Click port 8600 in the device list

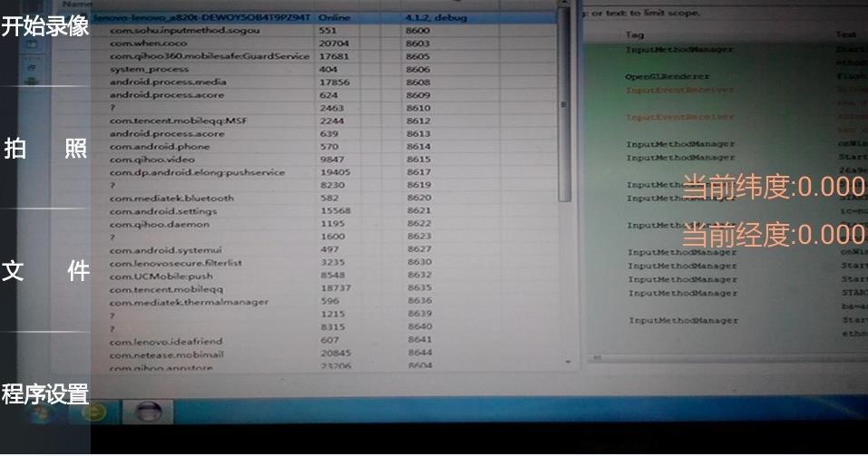(x=417, y=31)
